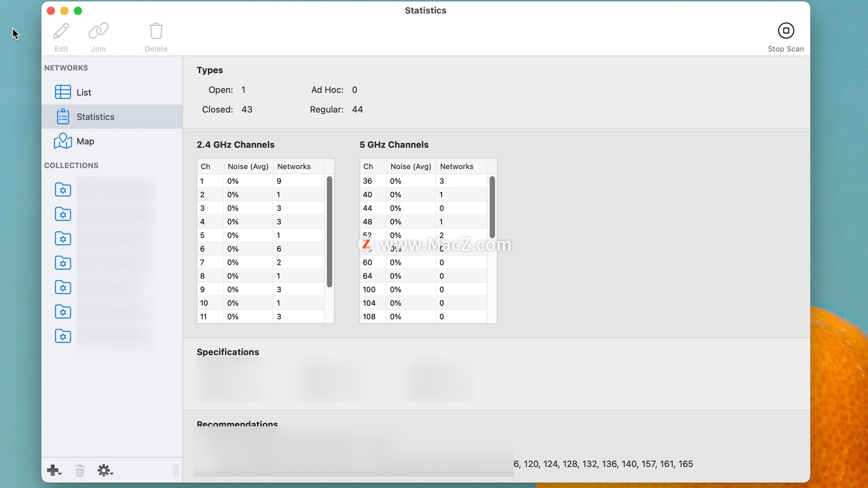Open the third smart collection folder
The height and width of the screenshot is (488, 868).
pyautogui.click(x=63, y=239)
